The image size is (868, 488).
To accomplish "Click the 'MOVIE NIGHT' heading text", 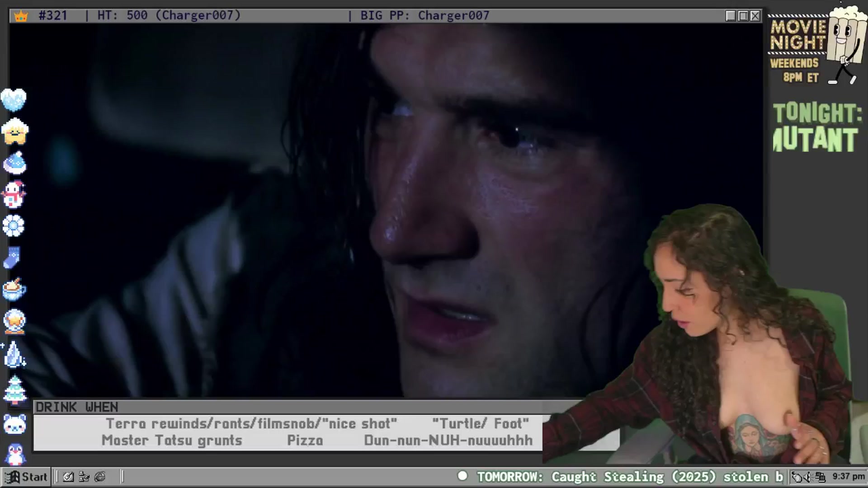I will click(x=798, y=34).
